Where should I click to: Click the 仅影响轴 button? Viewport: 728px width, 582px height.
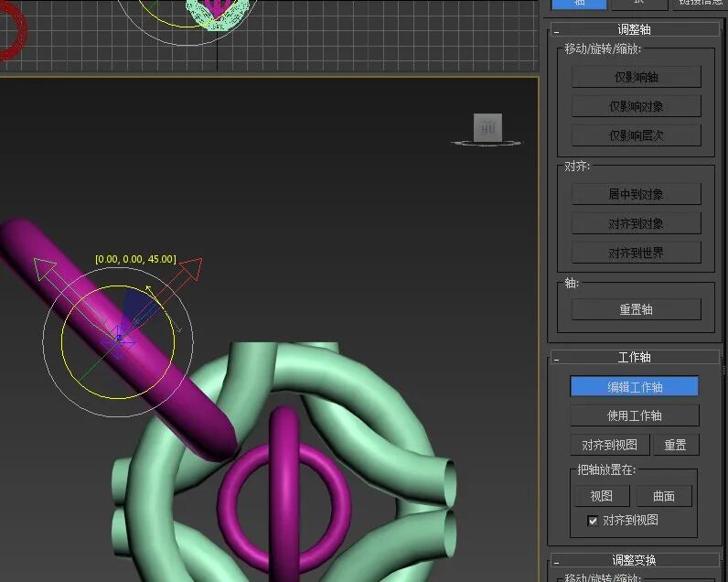(x=636, y=77)
